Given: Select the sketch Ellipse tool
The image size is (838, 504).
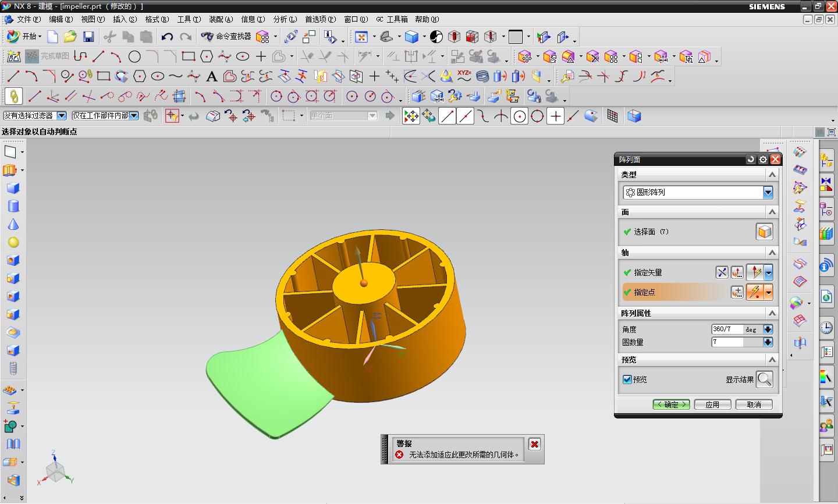Looking at the screenshot, I should coord(243,56).
